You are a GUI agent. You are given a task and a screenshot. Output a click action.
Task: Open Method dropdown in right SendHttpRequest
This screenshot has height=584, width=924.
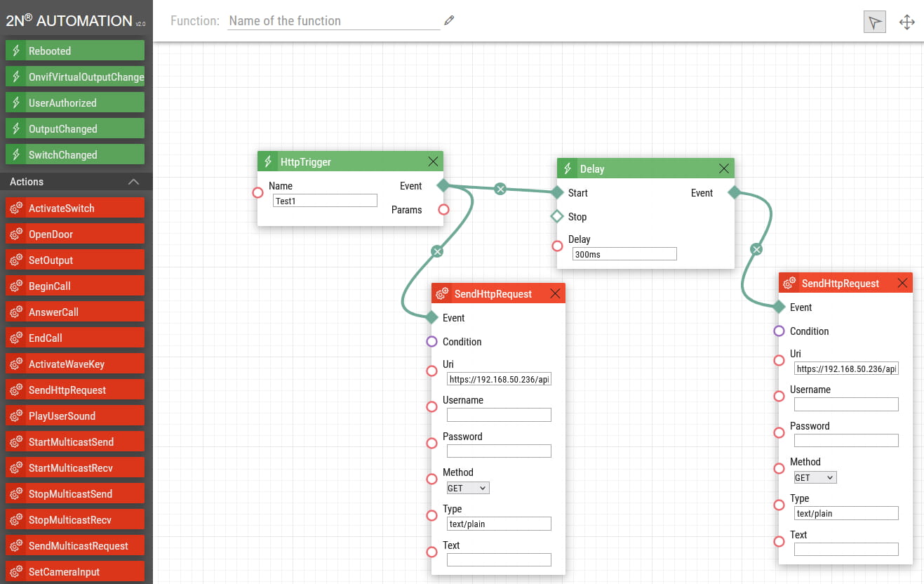815,477
